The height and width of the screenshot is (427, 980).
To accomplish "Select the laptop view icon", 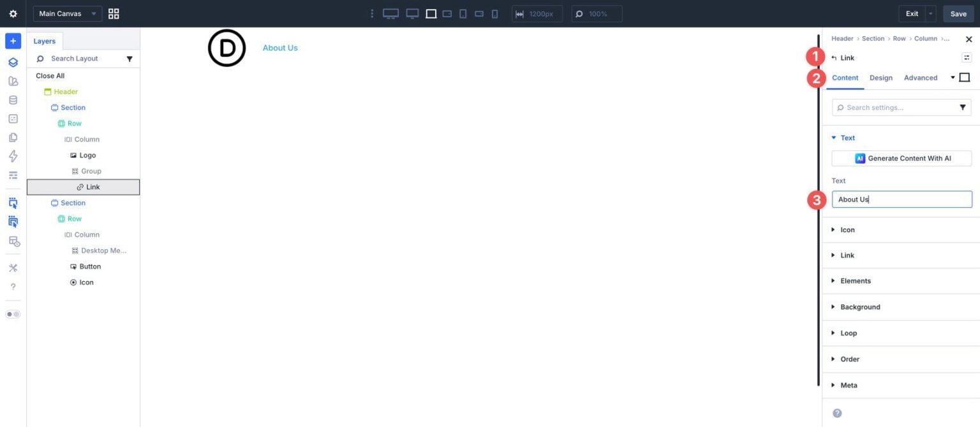I will pos(431,13).
